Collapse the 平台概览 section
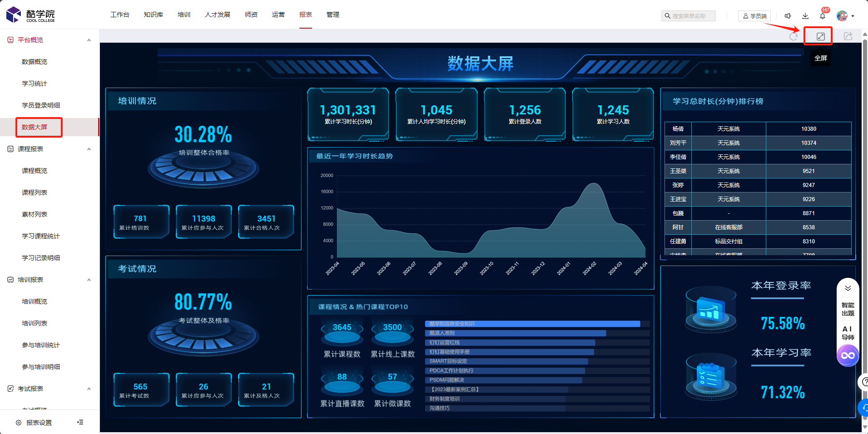 point(89,40)
